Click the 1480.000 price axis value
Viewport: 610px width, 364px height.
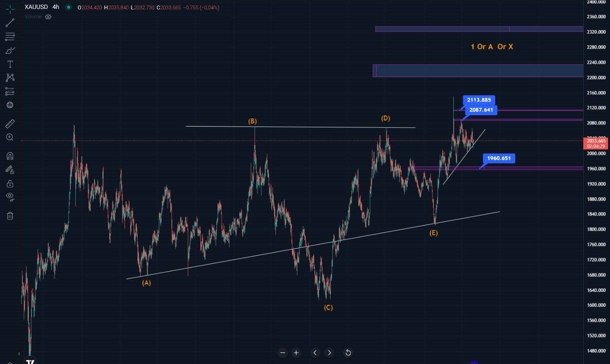[596, 351]
